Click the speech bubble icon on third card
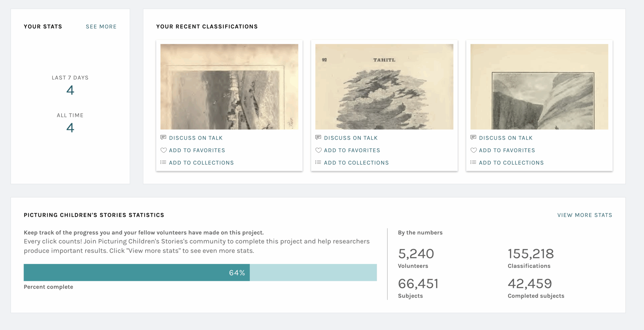 pyautogui.click(x=473, y=137)
